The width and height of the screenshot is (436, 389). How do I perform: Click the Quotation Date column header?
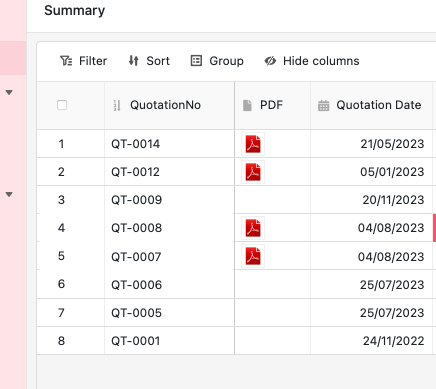point(371,105)
